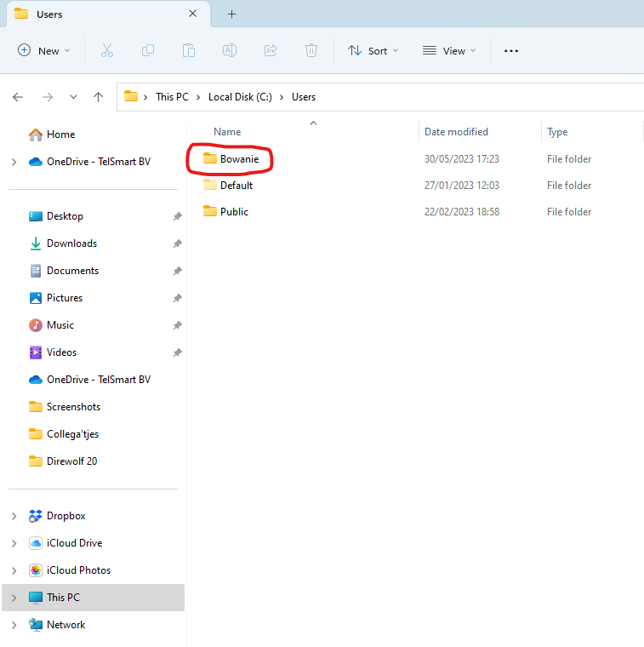Click the Delete trash can icon
Screen dimensions: 644x647
tap(311, 50)
